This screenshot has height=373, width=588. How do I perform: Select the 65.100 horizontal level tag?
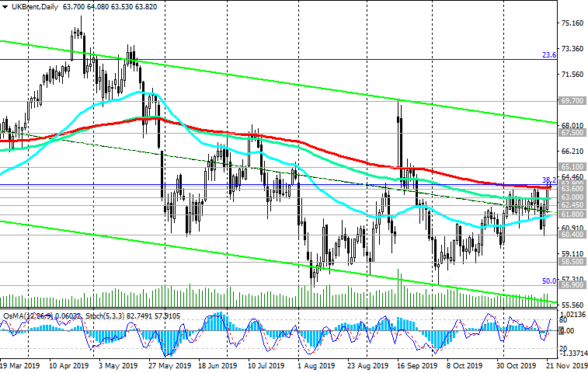click(572, 166)
